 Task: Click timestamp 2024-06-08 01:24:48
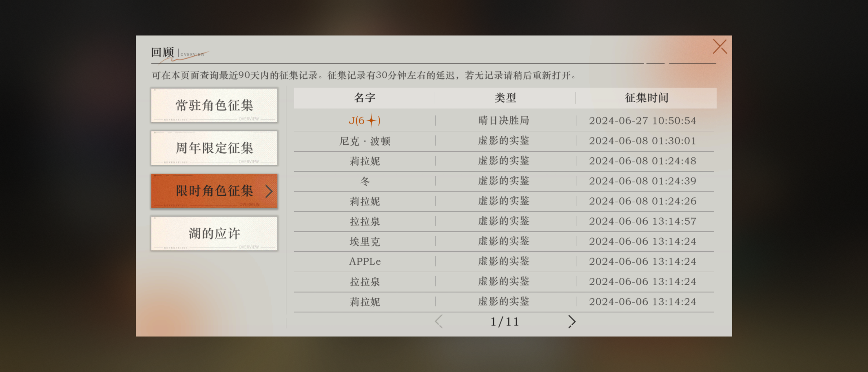coord(642,161)
